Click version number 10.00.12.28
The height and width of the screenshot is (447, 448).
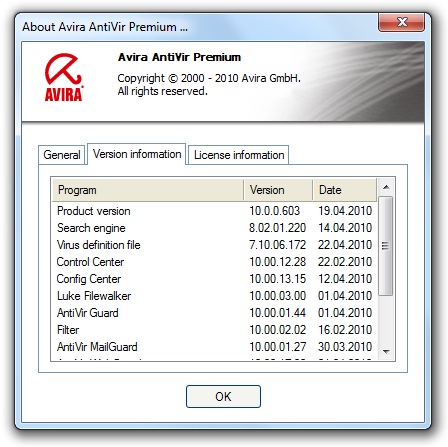point(277,262)
